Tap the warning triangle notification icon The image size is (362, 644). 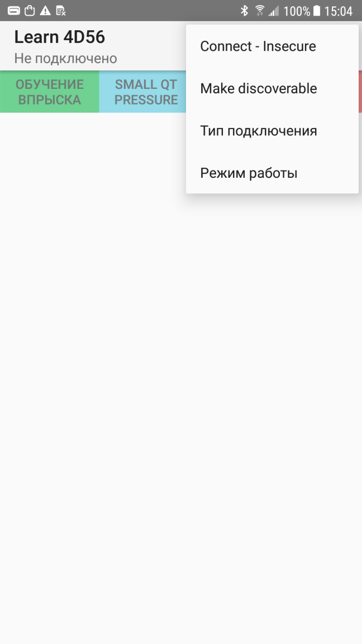click(x=45, y=11)
